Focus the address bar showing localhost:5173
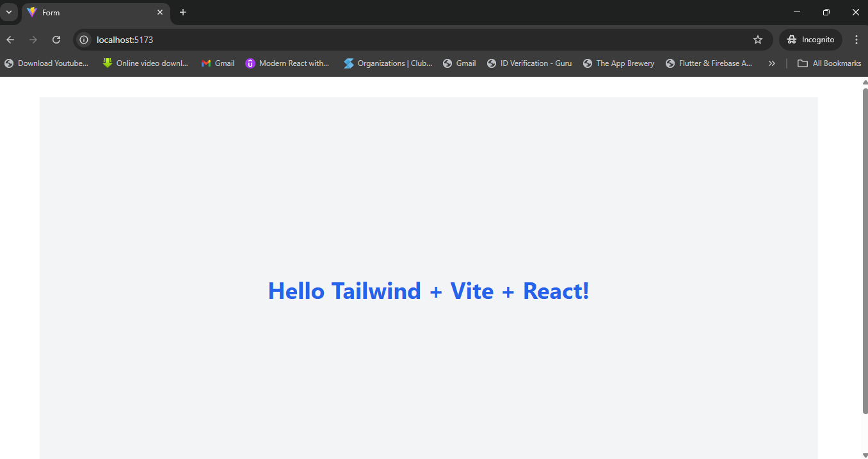The width and height of the screenshot is (868, 459). [x=422, y=40]
